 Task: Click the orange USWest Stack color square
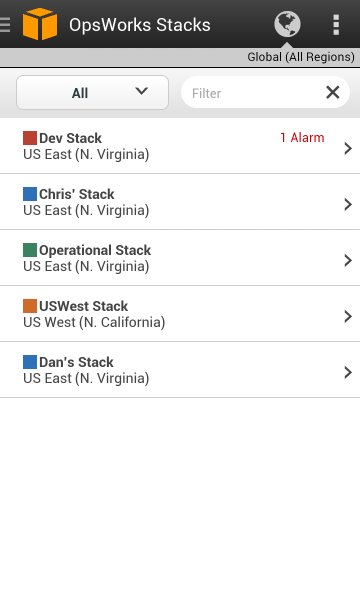click(x=30, y=306)
